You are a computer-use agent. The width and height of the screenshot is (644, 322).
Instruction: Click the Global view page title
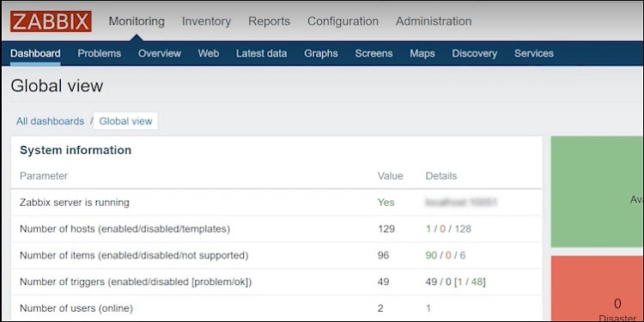tap(57, 86)
